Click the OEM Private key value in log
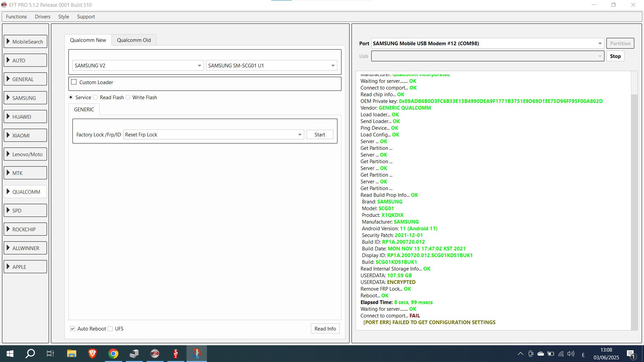The height and width of the screenshot is (362, 644). pyautogui.click(x=500, y=101)
